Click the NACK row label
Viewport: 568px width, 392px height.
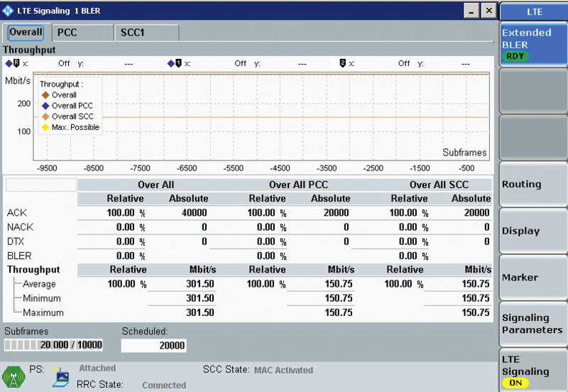pos(21,227)
